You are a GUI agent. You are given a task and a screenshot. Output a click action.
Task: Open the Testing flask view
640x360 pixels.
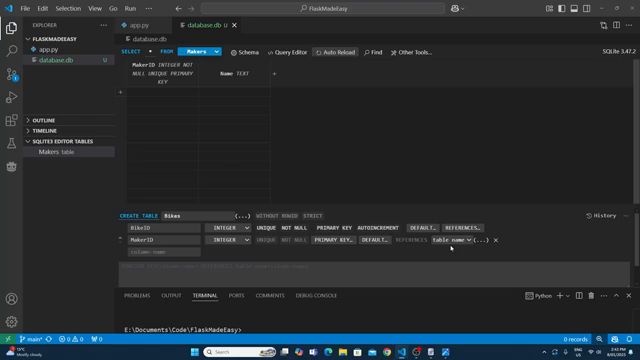pyautogui.click(x=11, y=143)
